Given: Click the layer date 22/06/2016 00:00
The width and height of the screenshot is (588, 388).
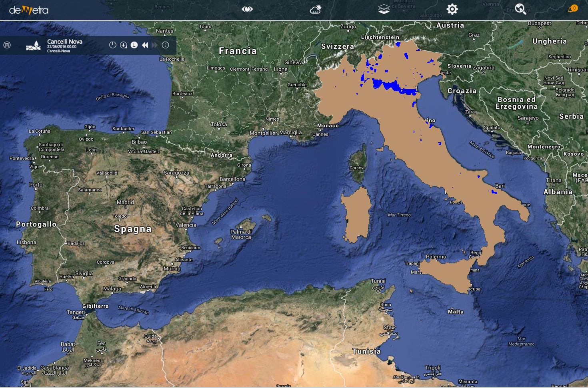Looking at the screenshot, I should pyautogui.click(x=62, y=47).
